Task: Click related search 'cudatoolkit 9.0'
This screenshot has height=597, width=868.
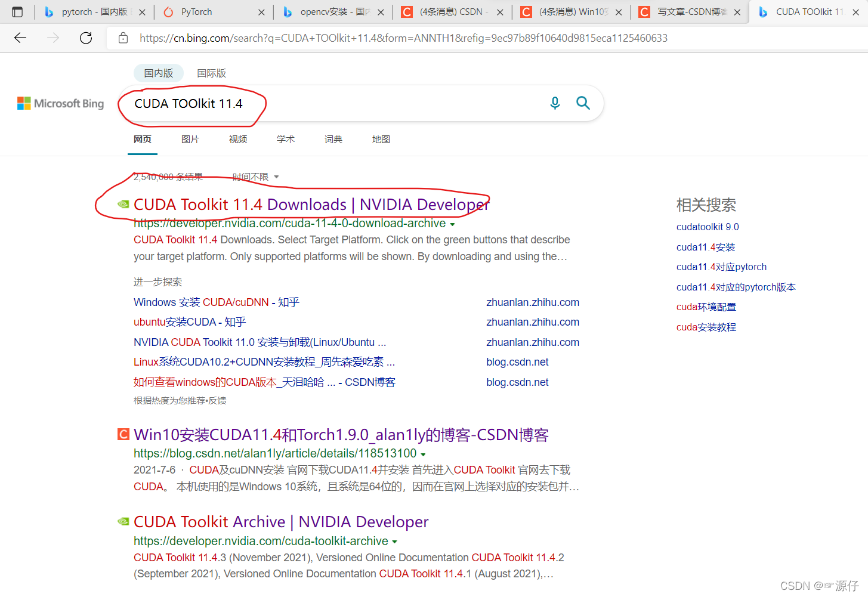Action: pos(708,227)
